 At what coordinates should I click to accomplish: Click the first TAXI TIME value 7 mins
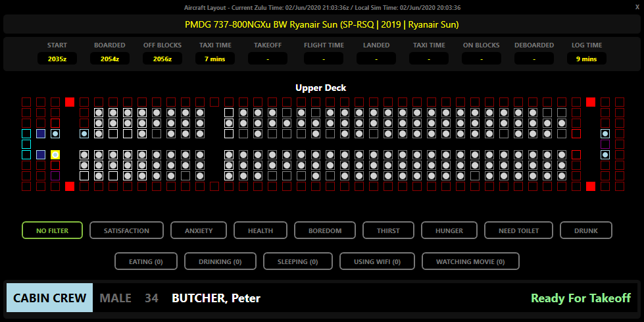tap(215, 59)
